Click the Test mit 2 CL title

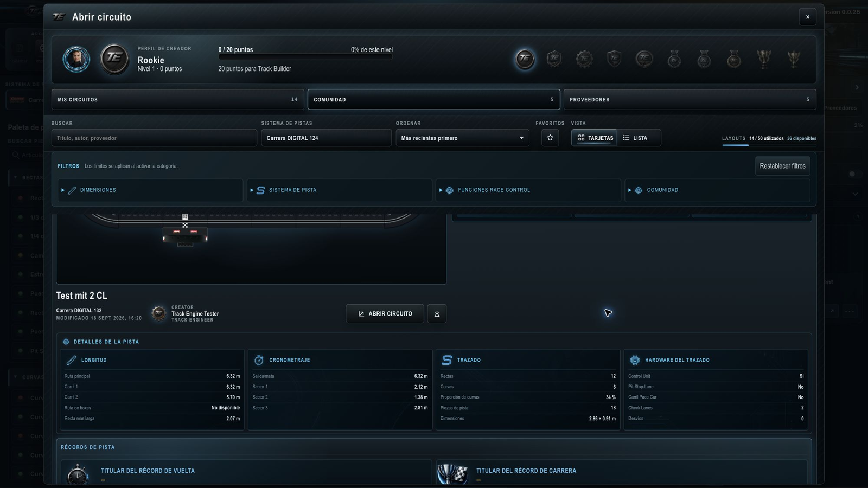pyautogui.click(x=82, y=296)
